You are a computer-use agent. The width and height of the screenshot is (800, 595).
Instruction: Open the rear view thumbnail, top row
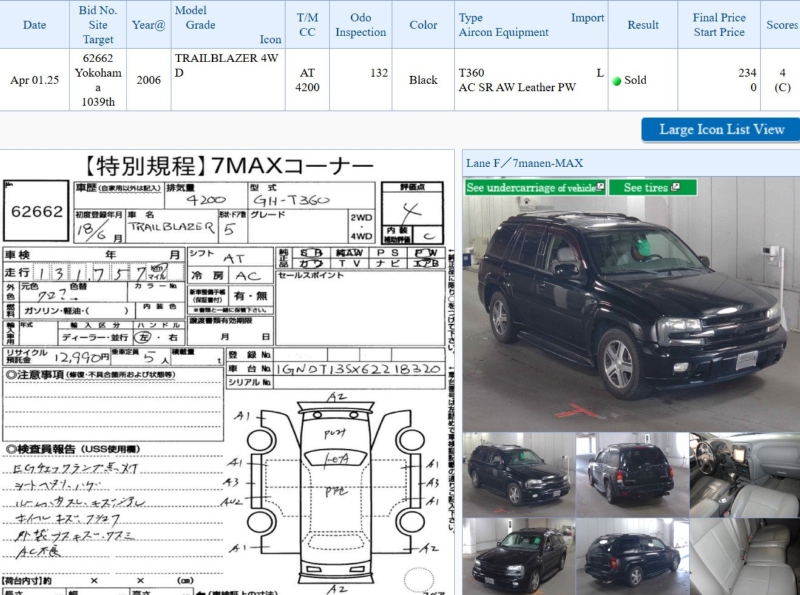[631, 474]
